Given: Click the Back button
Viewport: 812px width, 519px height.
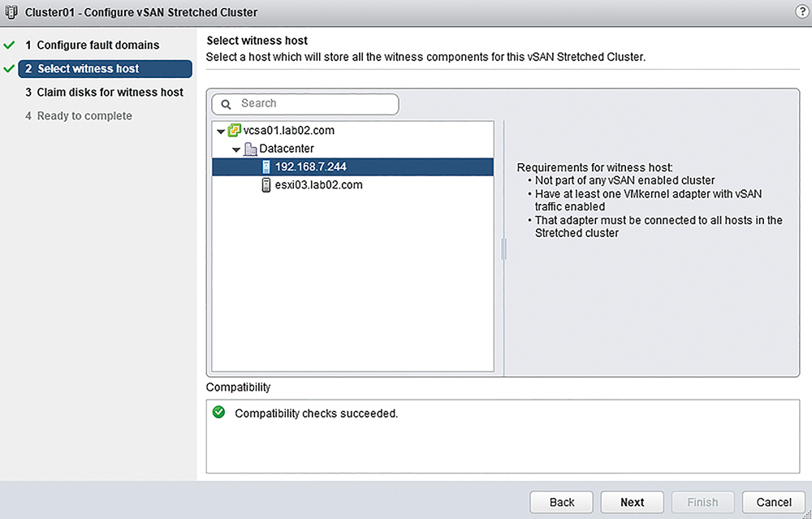Looking at the screenshot, I should (561, 502).
